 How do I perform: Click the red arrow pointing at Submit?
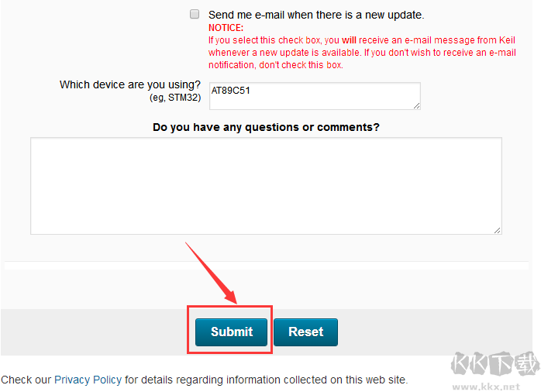click(x=211, y=271)
